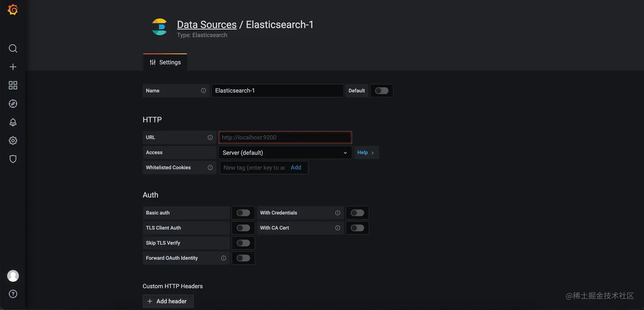This screenshot has width=644, height=310.
Task: Go to the Data Sources breadcrumb link
Action: click(x=207, y=25)
